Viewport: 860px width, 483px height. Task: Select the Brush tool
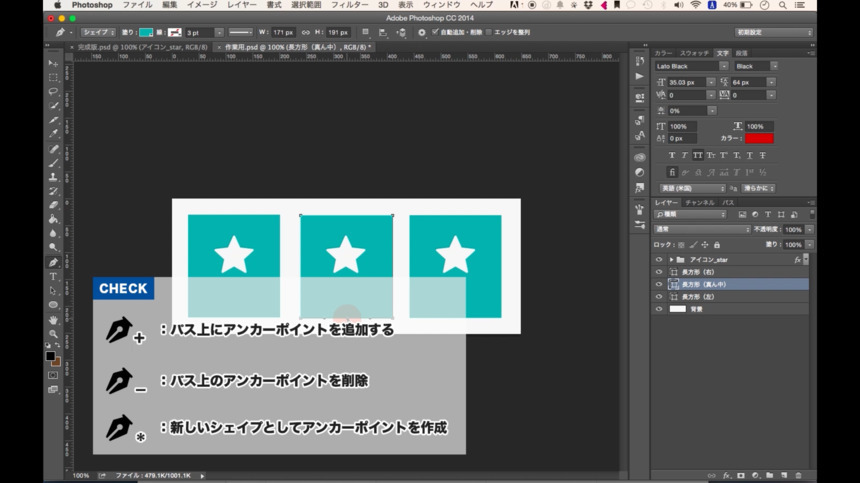(x=53, y=163)
